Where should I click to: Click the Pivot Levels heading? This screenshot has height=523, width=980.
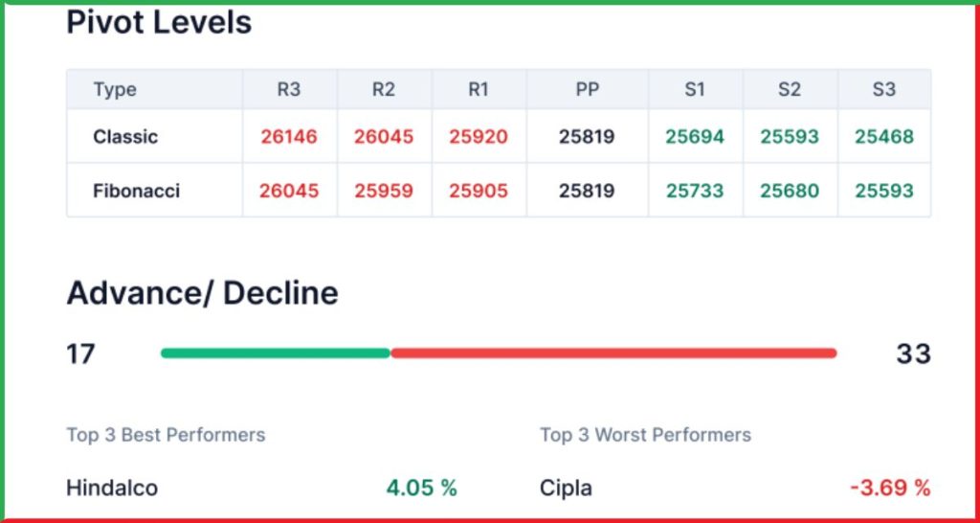point(159,22)
